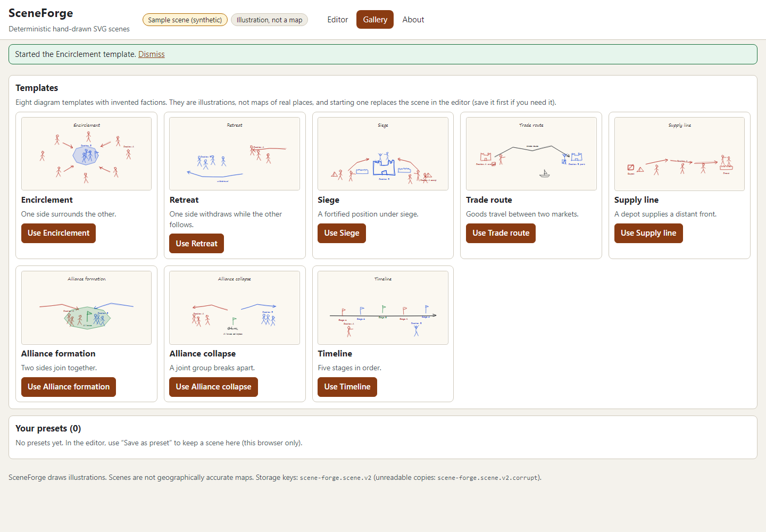Screen dimensions: 766x532
Task: Click the bold "Timeline" card title
Action: tap(335, 354)
